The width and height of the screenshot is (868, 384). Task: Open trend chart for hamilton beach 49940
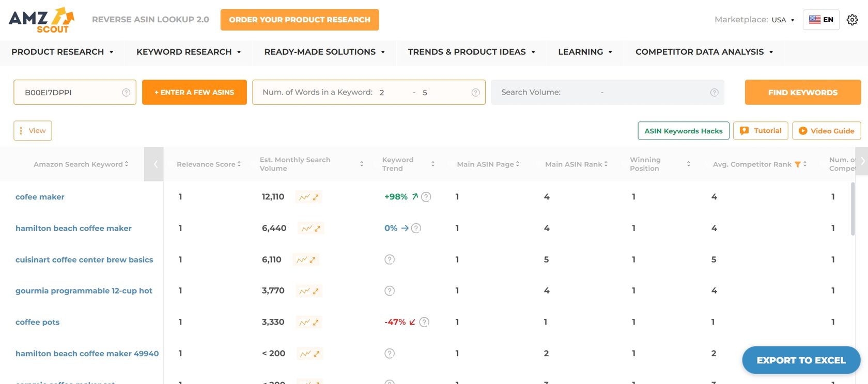[x=310, y=354]
